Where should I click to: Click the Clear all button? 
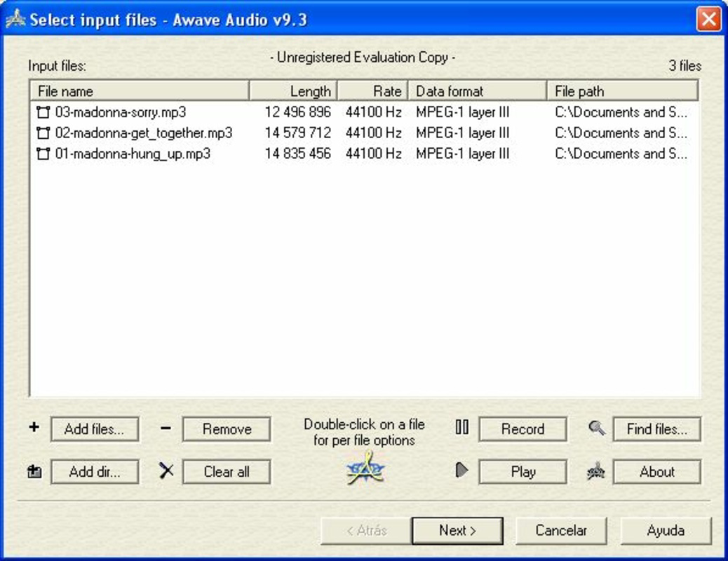click(x=227, y=472)
